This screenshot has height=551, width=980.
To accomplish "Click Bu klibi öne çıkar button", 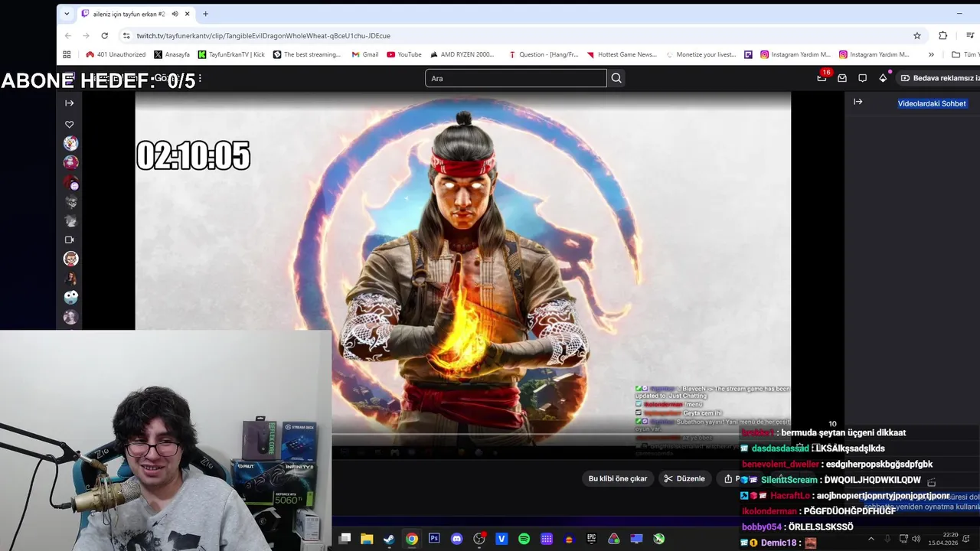I will point(618,478).
